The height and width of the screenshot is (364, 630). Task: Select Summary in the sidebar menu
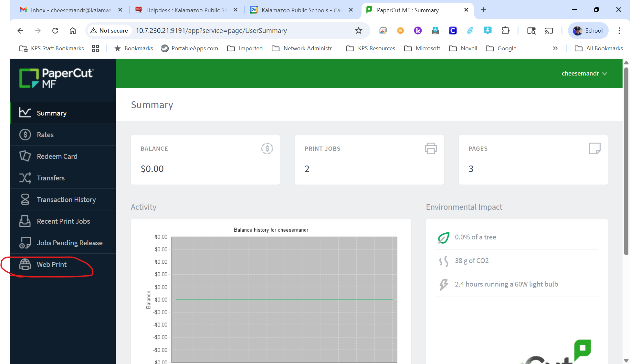(52, 113)
